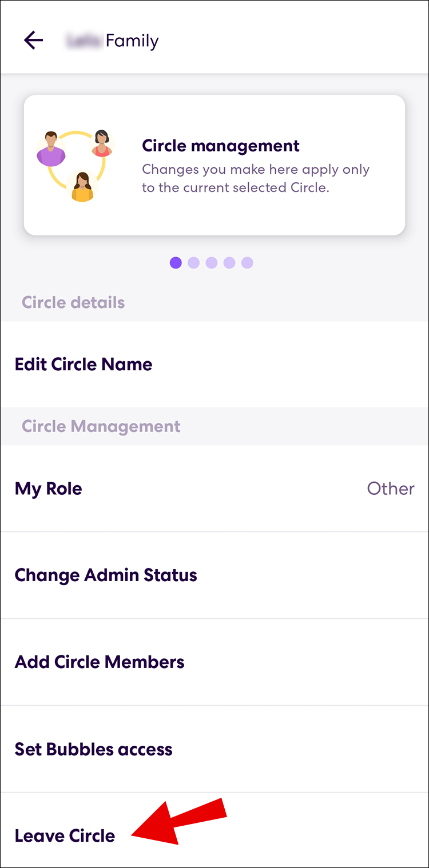Tap Leave Circle at the bottom
This screenshot has width=429, height=868.
64,835
